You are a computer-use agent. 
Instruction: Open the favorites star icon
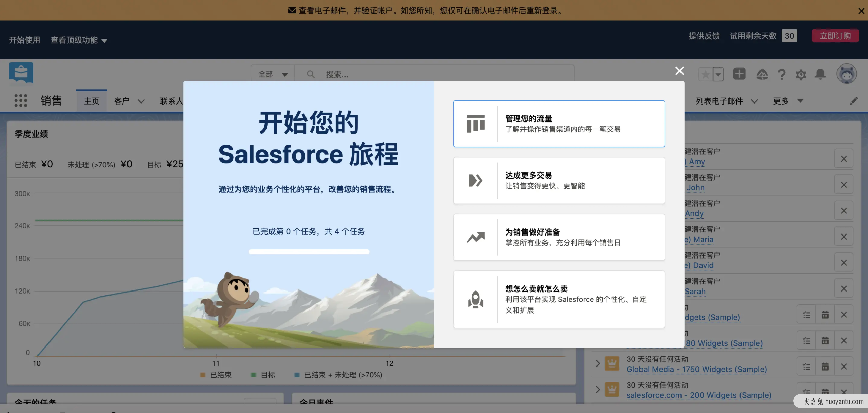point(706,74)
